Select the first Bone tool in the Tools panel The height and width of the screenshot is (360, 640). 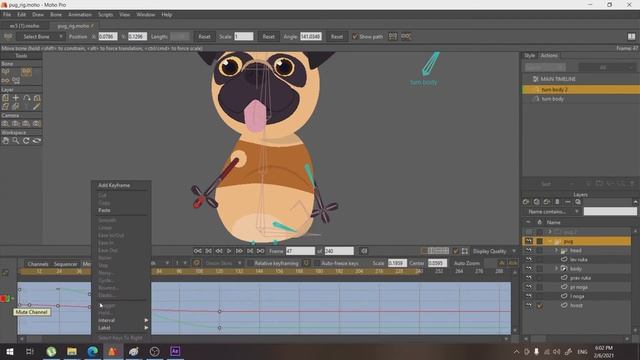(x=6, y=72)
